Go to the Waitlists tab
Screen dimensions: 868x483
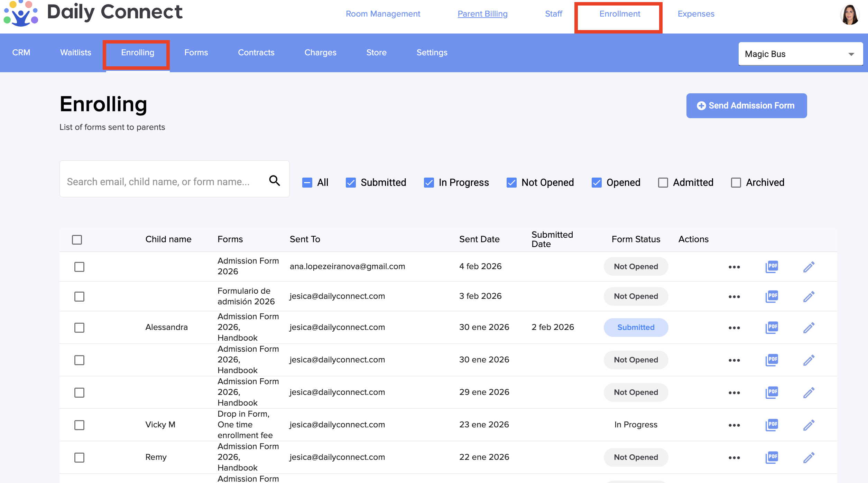(75, 53)
